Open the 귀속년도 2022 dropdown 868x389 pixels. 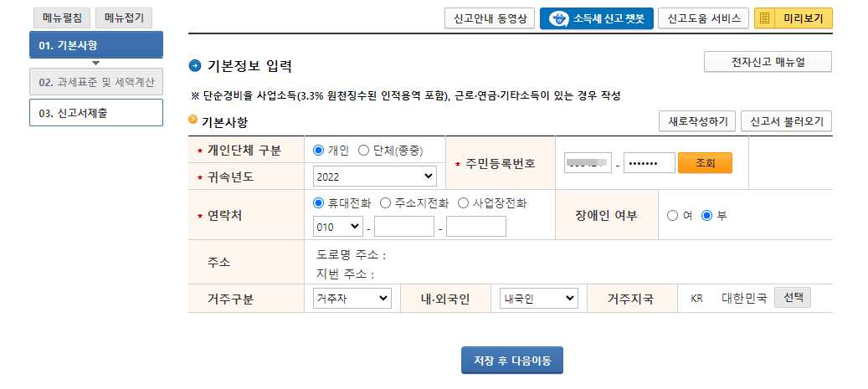374,176
